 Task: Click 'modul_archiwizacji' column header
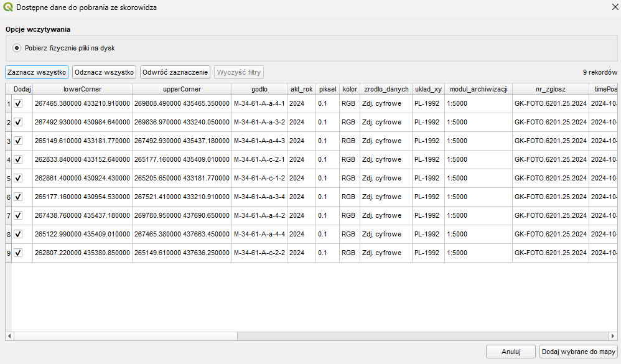pos(478,89)
